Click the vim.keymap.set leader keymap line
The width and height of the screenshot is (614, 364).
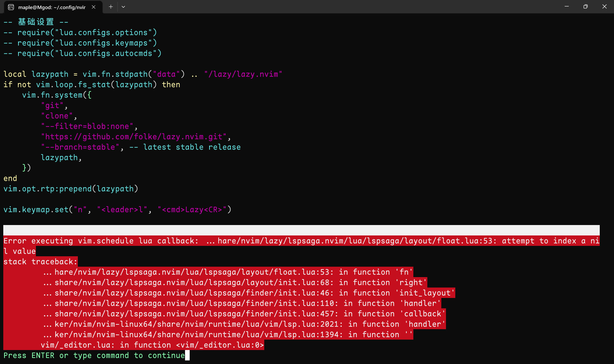coord(117,209)
